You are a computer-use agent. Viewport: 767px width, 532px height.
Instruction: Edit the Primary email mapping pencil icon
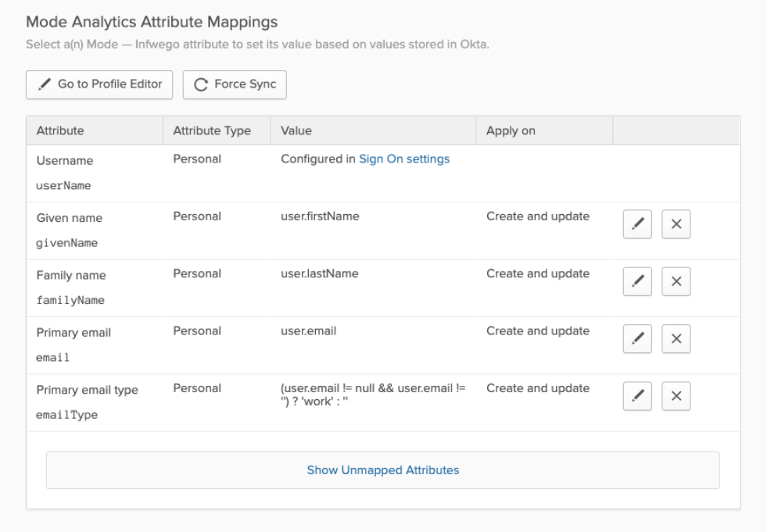(637, 338)
